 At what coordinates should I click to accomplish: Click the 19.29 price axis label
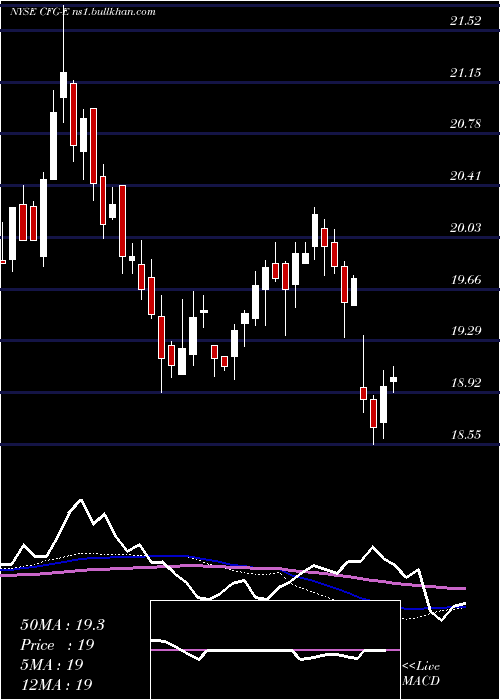pos(466,331)
